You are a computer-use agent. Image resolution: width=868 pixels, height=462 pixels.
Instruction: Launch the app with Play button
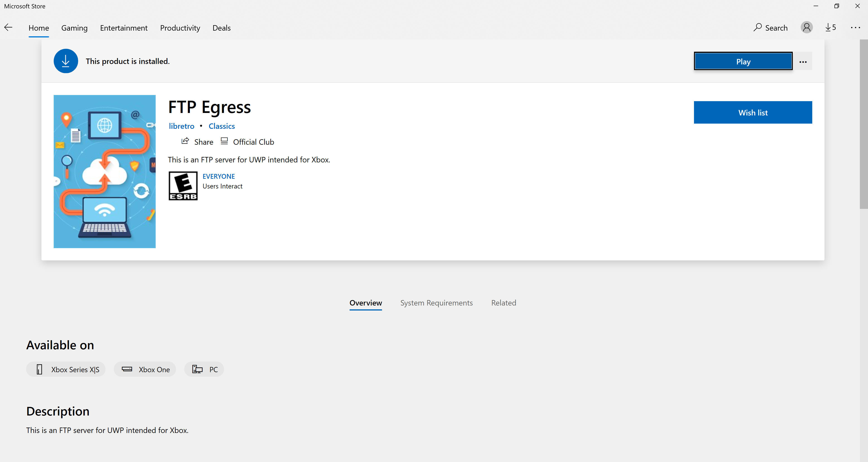743,61
